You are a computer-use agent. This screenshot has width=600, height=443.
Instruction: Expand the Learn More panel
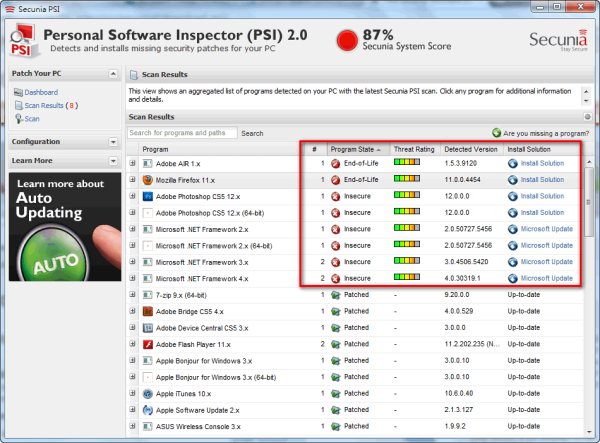(x=113, y=161)
